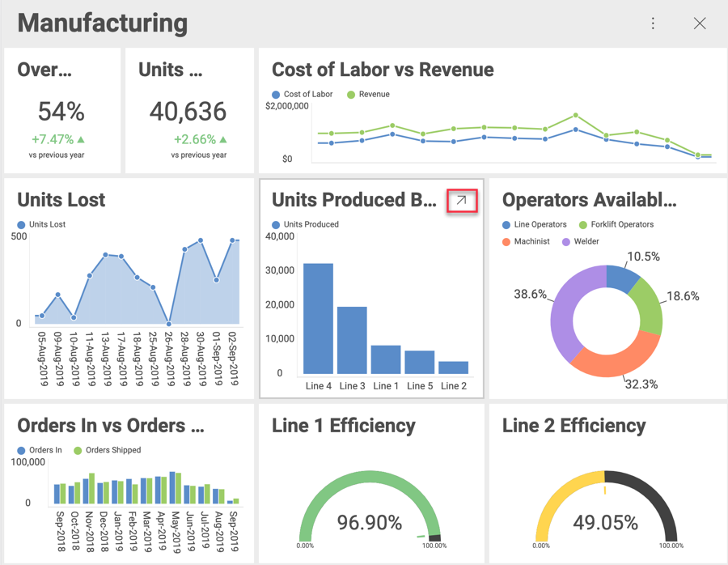Image resolution: width=728 pixels, height=565 pixels.
Task: Click the Machinist legend dot
Action: (507, 242)
